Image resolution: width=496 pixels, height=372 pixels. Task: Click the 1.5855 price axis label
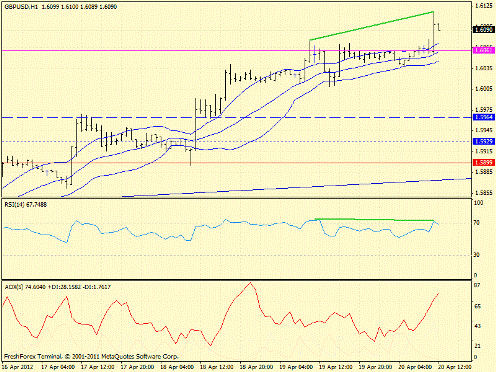(x=484, y=193)
